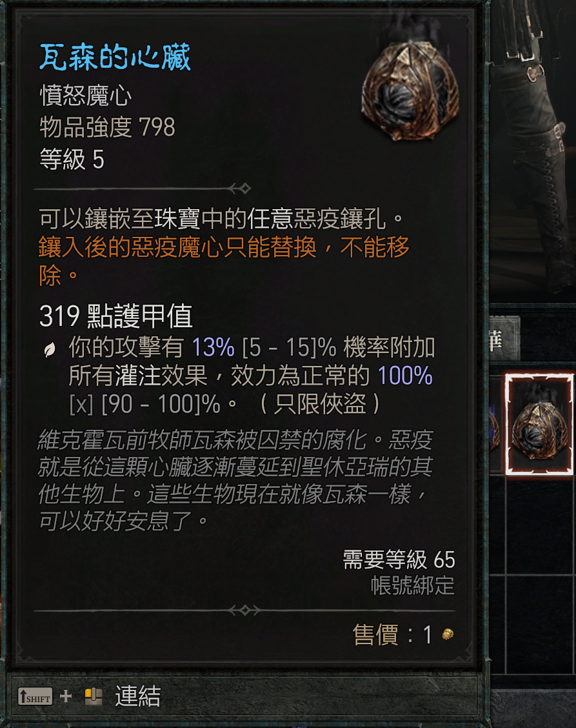Click the leaf bullet icon beside affix
This screenshot has width=576, height=728.
(50, 349)
